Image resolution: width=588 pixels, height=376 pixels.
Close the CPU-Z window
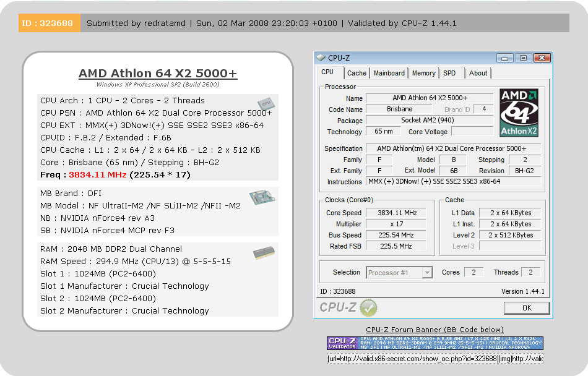click(542, 58)
